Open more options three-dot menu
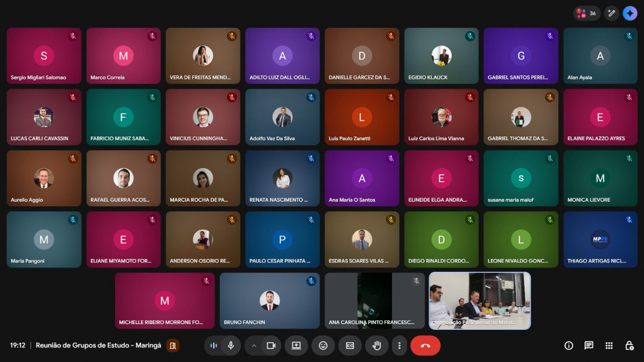Viewport: 644px width, 362px height. tap(399, 346)
